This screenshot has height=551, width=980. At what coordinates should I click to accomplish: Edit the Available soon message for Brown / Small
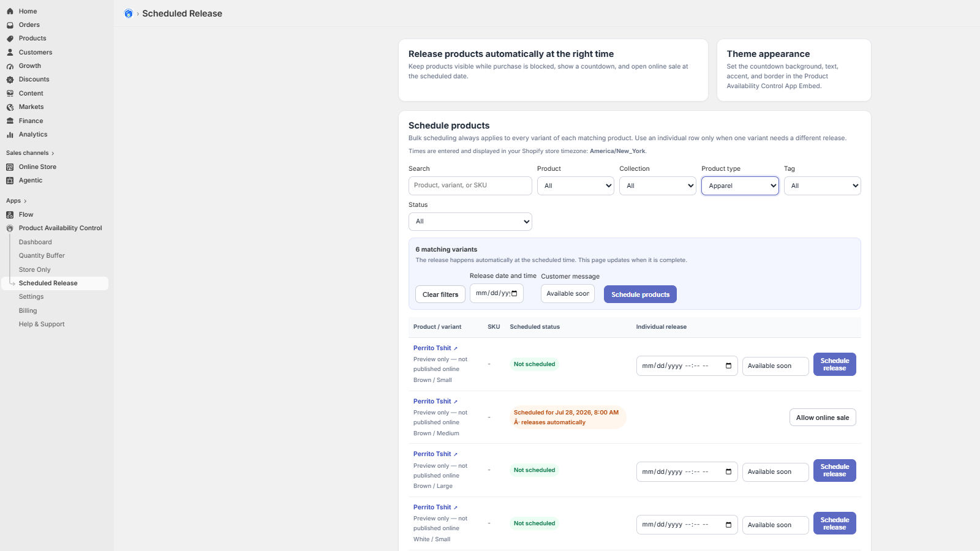tap(775, 366)
